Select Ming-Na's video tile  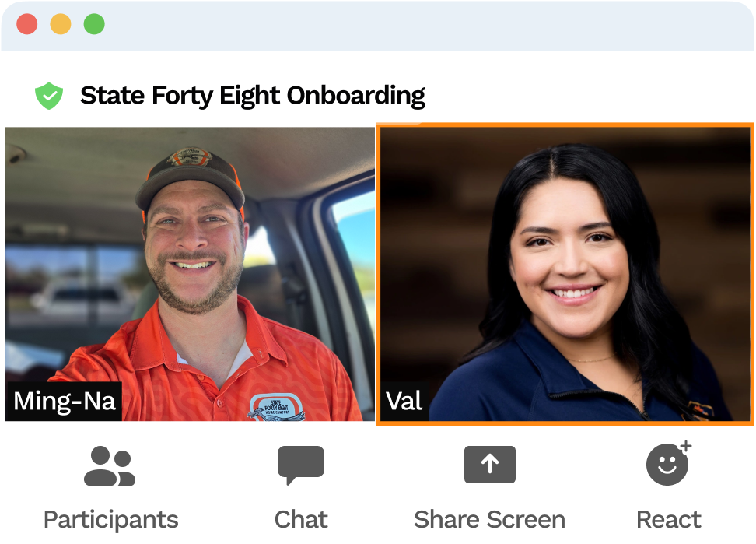pos(190,274)
